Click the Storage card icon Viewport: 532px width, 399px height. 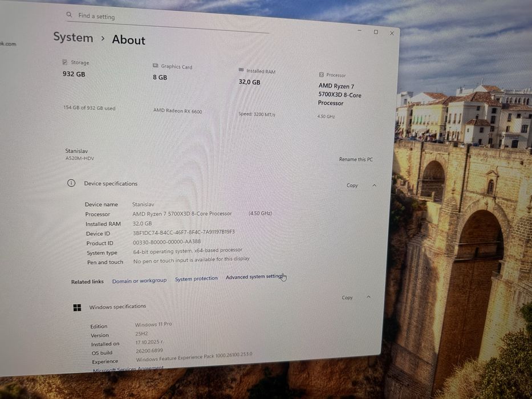click(65, 62)
